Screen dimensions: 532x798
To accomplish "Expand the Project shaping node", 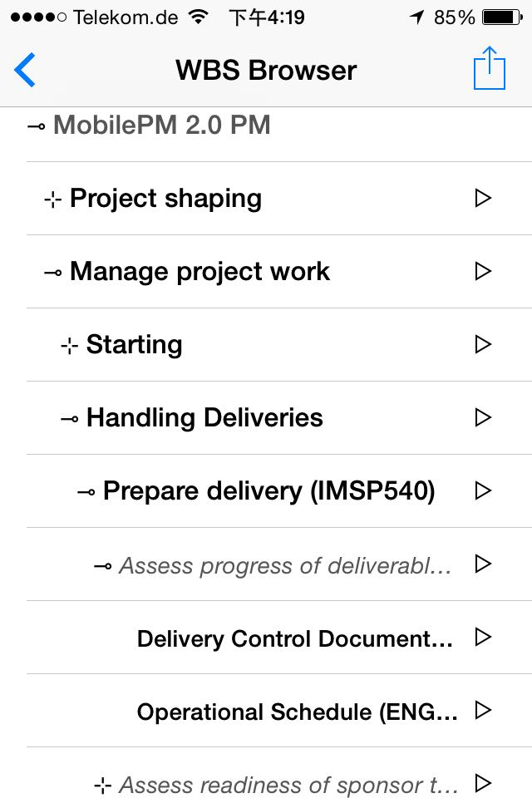I will click(x=53, y=199).
